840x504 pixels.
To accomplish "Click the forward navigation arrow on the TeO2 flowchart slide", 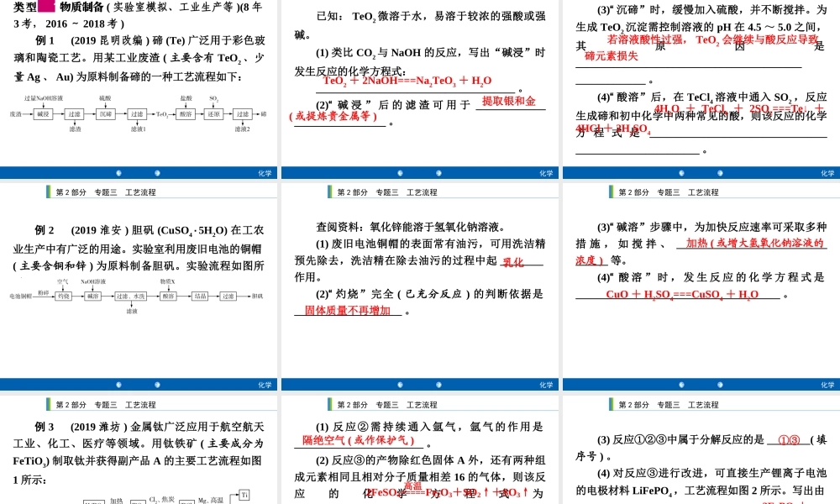I will click(x=159, y=172).
